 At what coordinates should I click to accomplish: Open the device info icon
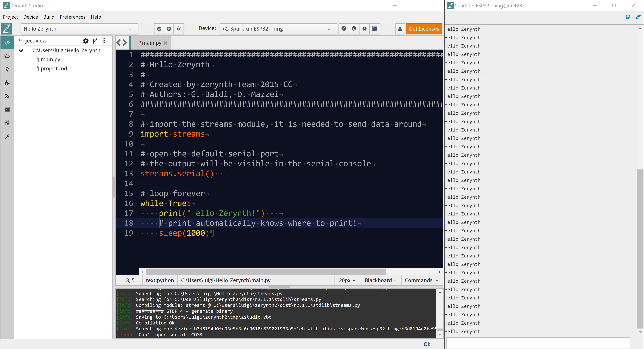coord(353,29)
